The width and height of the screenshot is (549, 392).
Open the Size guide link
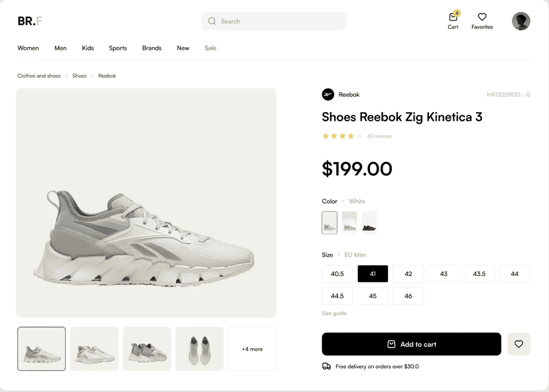click(x=334, y=312)
